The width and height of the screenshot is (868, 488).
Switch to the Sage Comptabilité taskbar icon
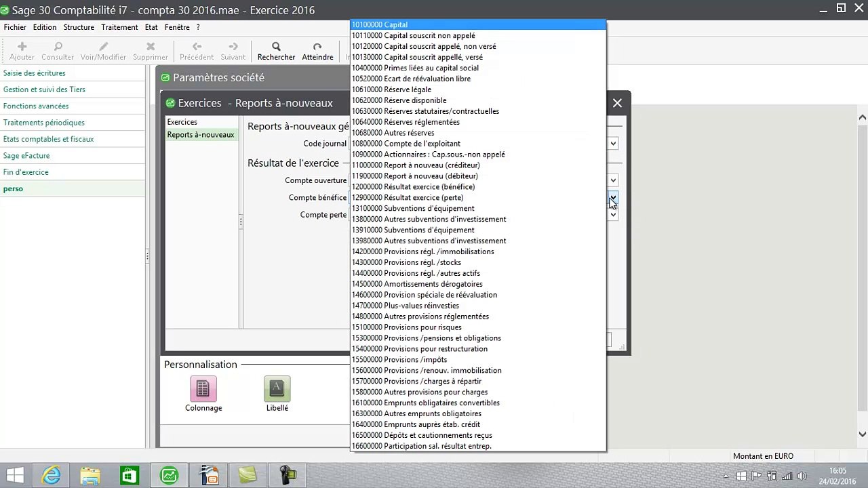tap(169, 474)
